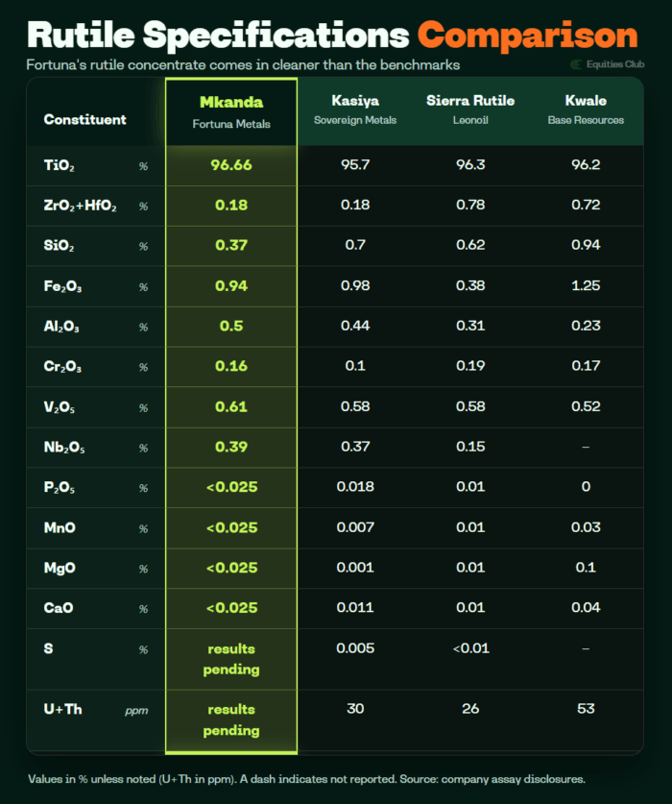Screen dimensions: 672x804
Task: Select Mkanda's Fe₂O₃ value 0.94
Action: [231, 285]
